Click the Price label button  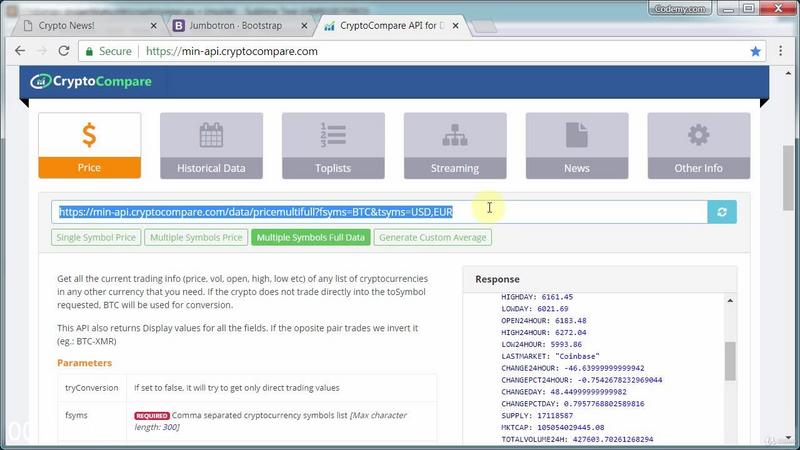[89, 168]
